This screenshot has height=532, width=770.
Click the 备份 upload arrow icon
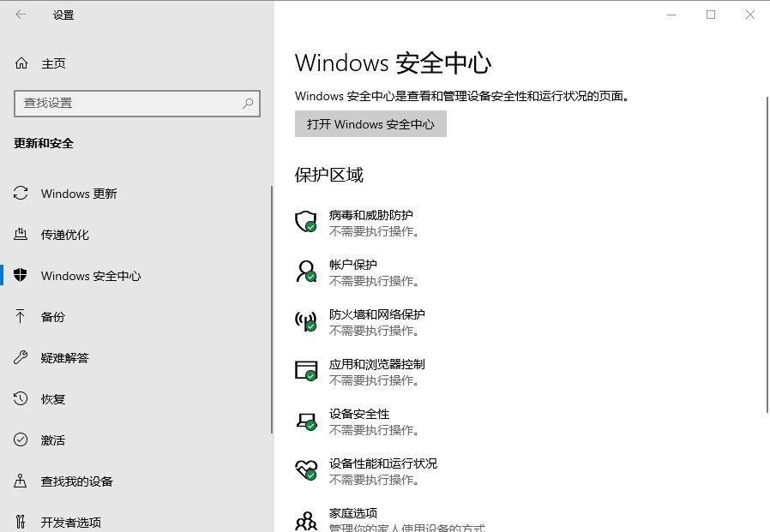click(20, 316)
